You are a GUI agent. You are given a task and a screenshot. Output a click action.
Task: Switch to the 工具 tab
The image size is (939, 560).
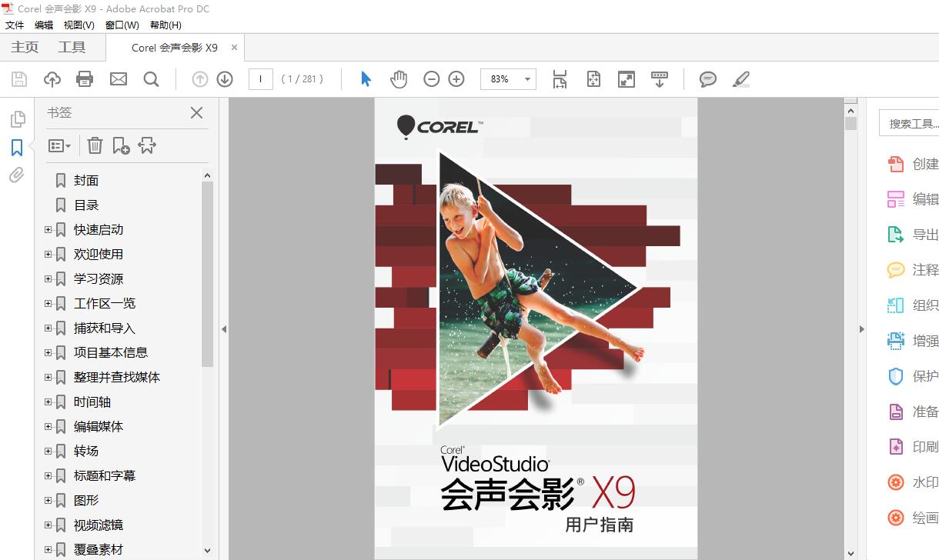72,47
